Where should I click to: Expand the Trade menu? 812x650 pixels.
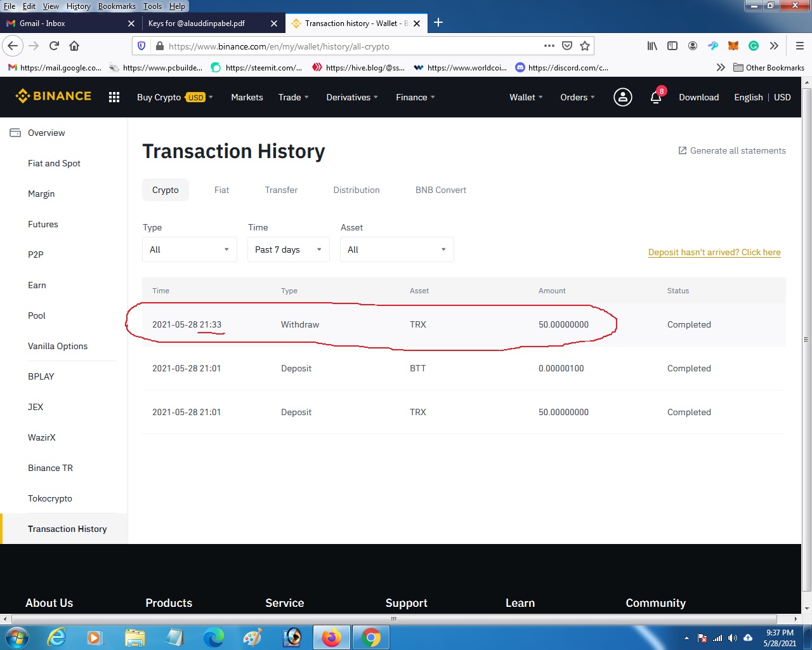(x=294, y=97)
